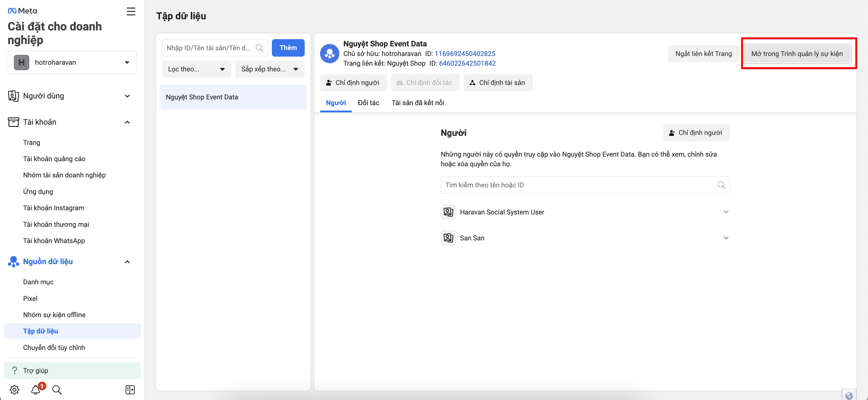Open the Lọc theo filter dropdown
Viewport: 868px width, 400px height.
197,69
